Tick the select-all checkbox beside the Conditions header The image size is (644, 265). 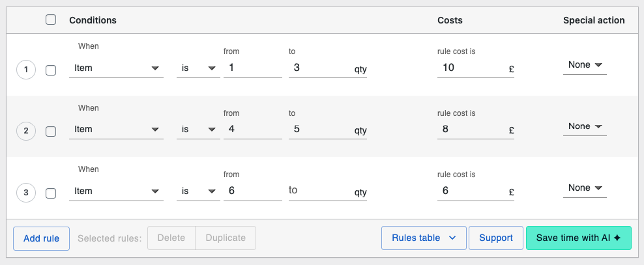(51, 20)
